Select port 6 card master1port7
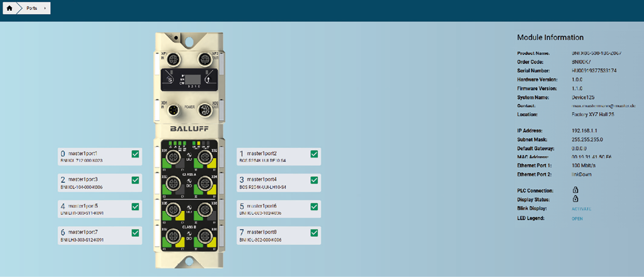 pos(93,234)
